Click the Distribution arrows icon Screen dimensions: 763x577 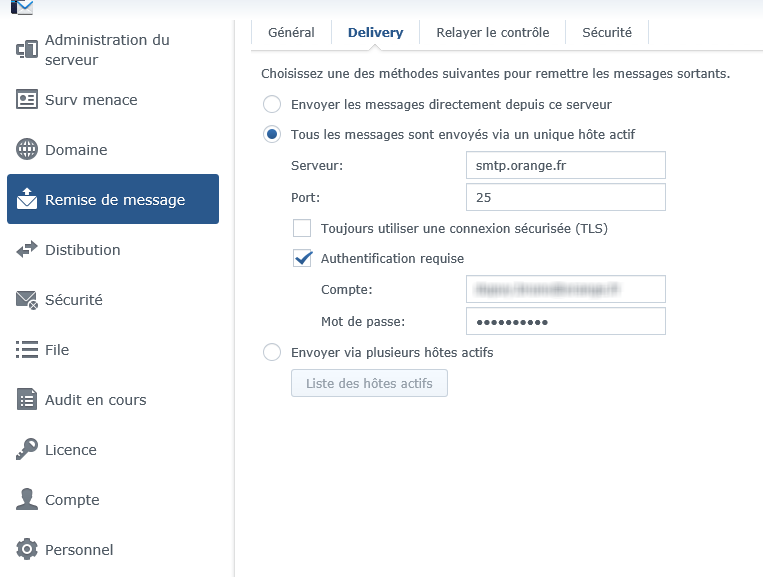point(27,250)
